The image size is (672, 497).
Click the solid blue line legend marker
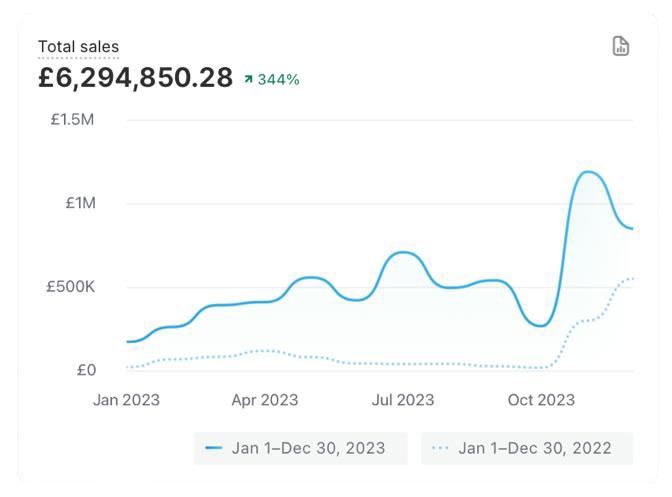214,448
